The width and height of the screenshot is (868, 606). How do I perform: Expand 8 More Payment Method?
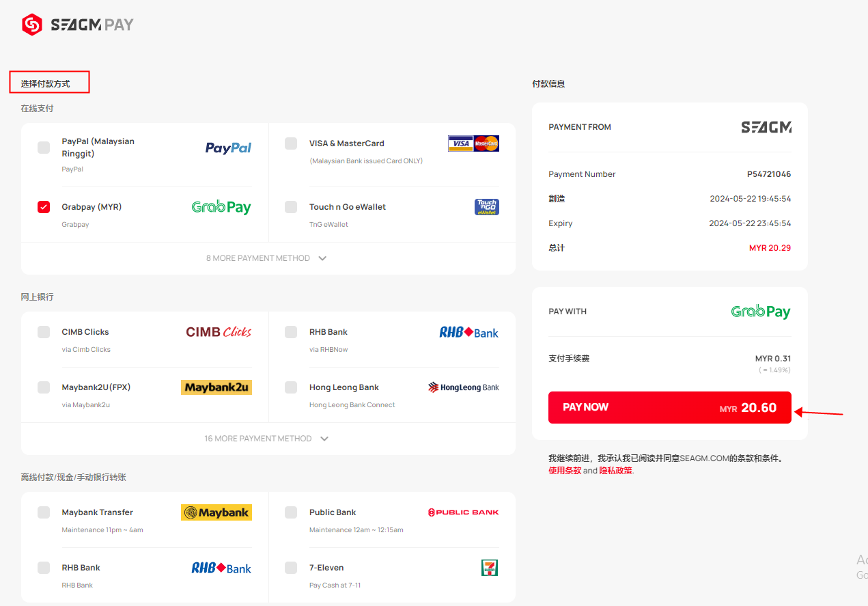click(267, 258)
